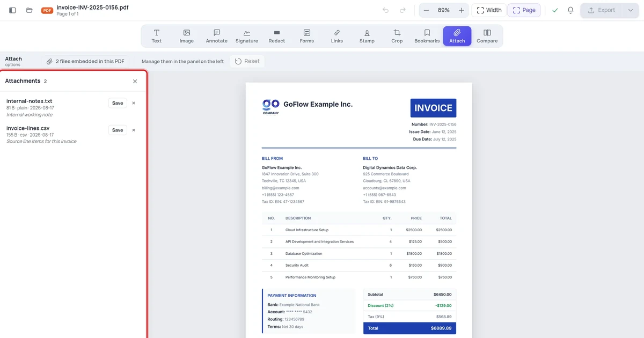
Task: Click 'Manage them in the panel on the left' text
Action: 182,61
